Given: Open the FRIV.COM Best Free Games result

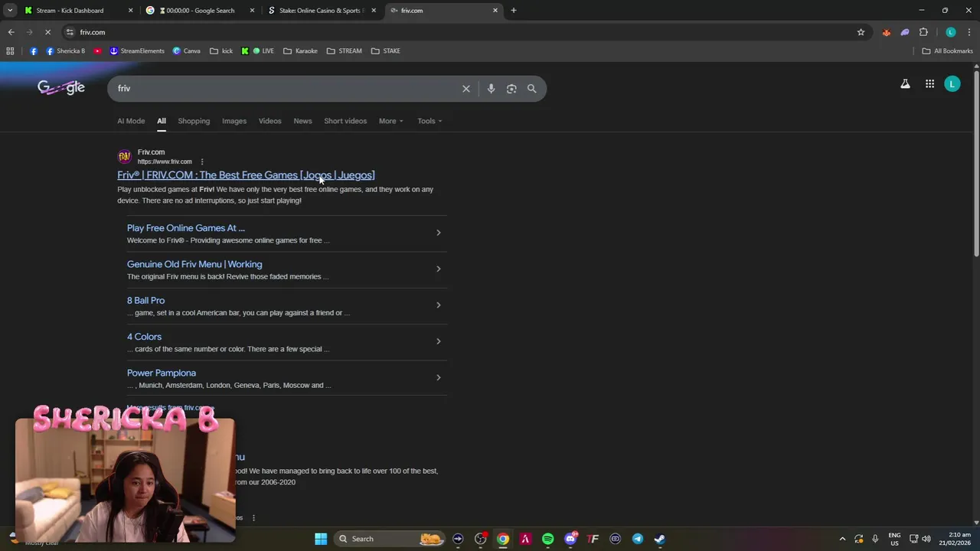Looking at the screenshot, I should tap(246, 175).
